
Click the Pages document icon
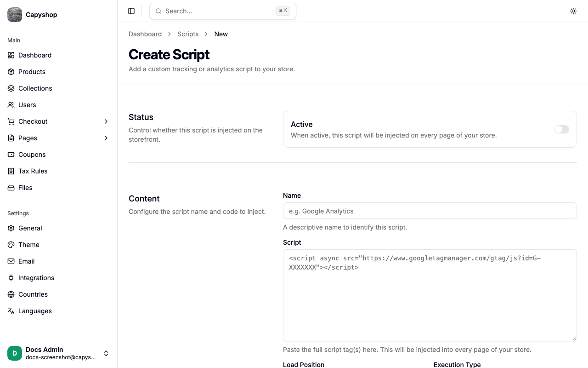[11, 138]
